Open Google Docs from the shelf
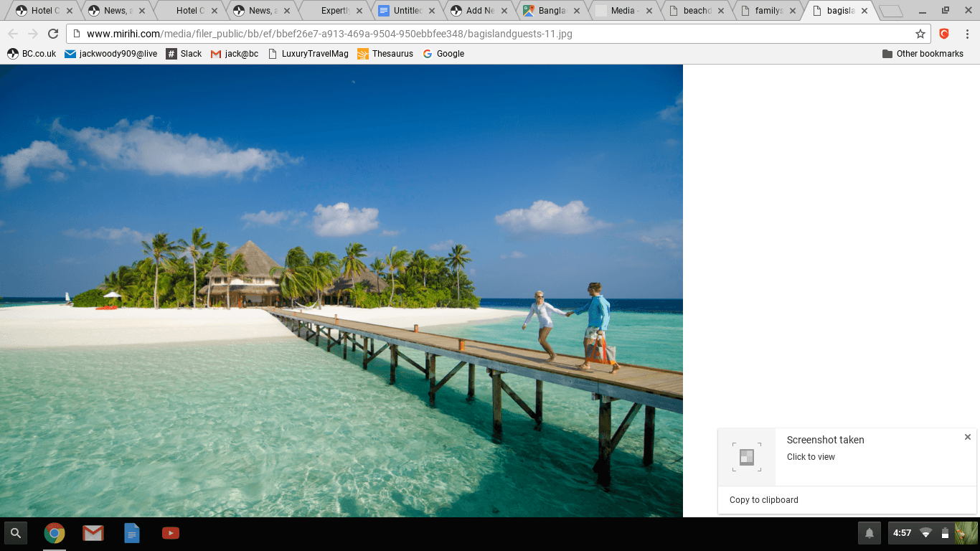Image resolution: width=980 pixels, height=551 pixels. pyautogui.click(x=132, y=533)
